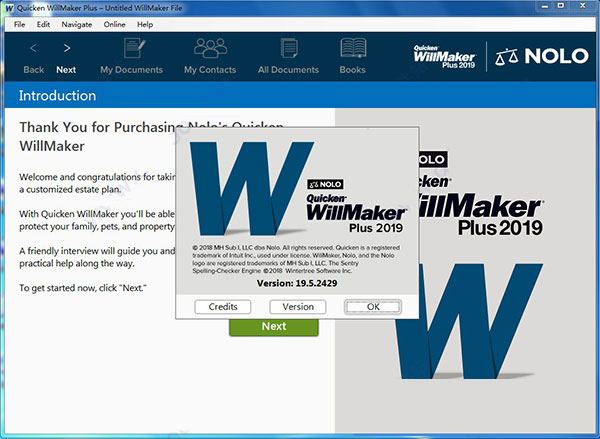This screenshot has height=439, width=600.
Task: Open the Edit menu
Action: (43, 24)
